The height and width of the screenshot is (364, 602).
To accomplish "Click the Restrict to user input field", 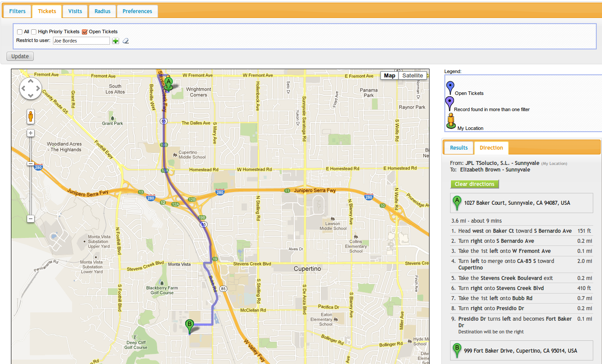I will point(81,41).
